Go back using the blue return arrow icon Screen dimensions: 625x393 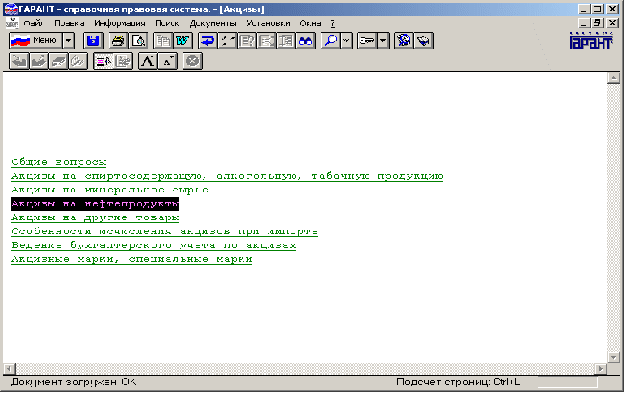click(x=208, y=41)
